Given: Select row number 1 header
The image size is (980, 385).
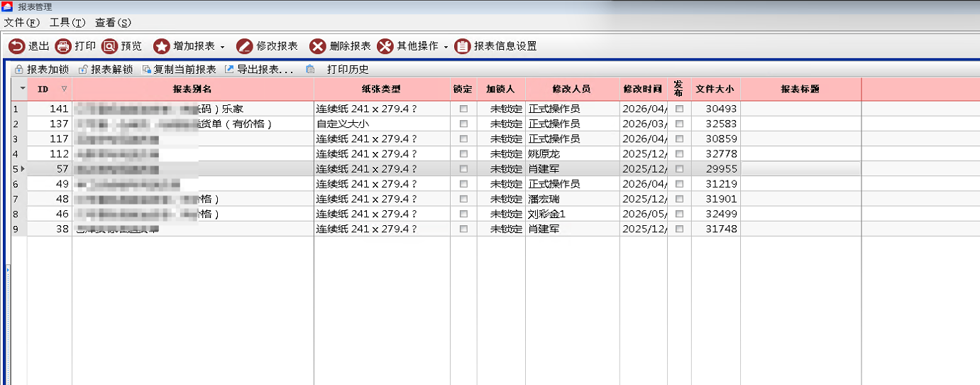Looking at the screenshot, I should (19, 109).
